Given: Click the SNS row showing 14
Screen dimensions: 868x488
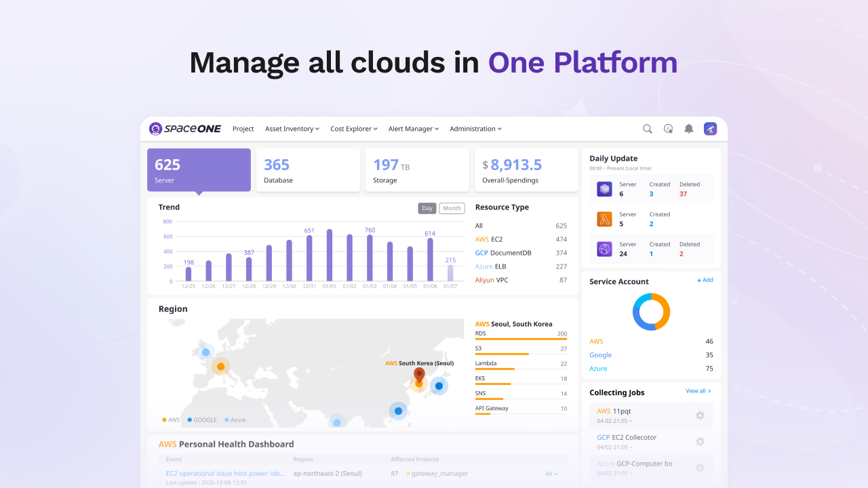Looking at the screenshot, I should [x=521, y=394].
